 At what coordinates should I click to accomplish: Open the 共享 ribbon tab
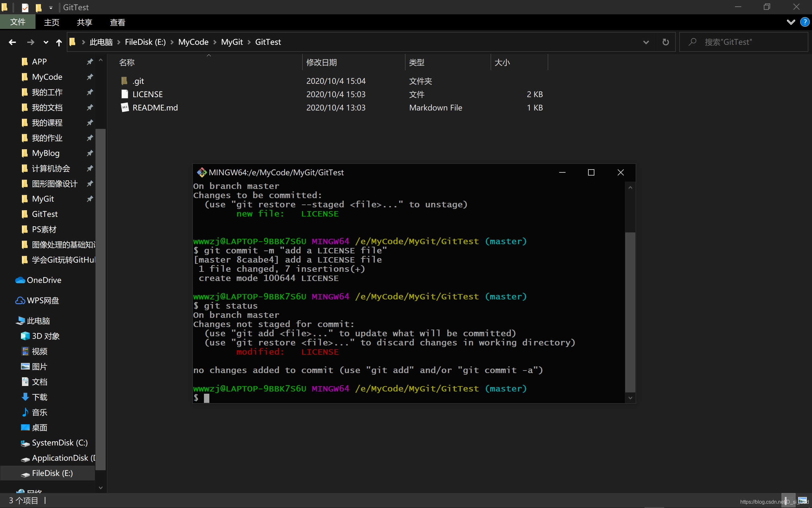point(85,22)
